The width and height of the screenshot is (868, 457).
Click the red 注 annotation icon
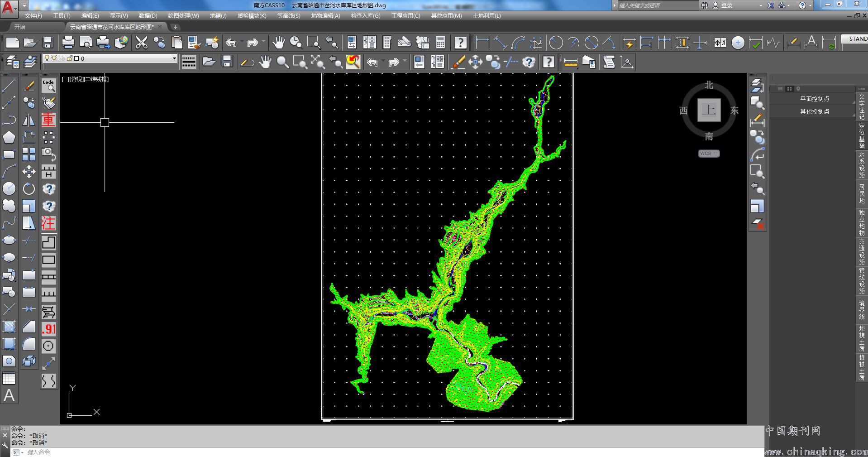(48, 223)
